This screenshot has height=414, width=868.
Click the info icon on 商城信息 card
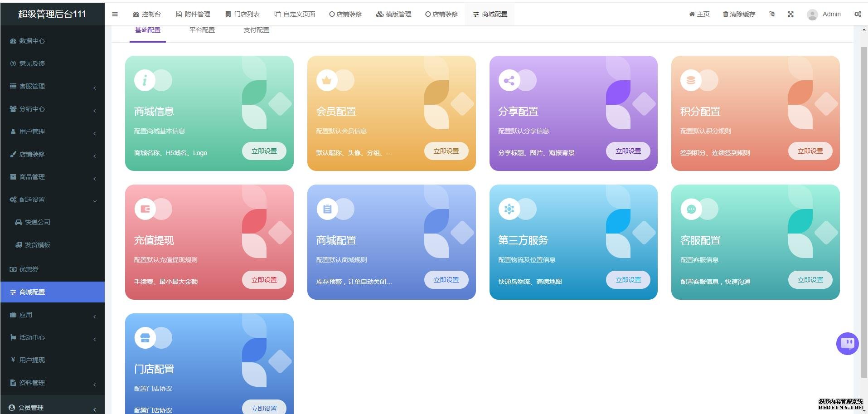click(x=145, y=81)
